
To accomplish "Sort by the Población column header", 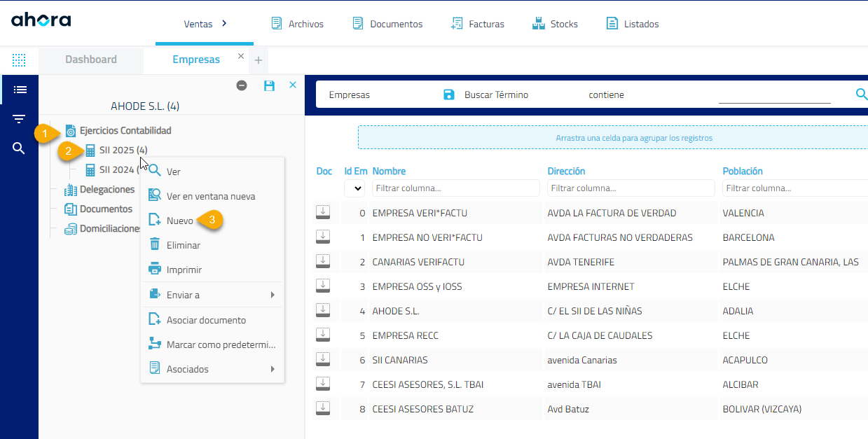I will (x=743, y=171).
